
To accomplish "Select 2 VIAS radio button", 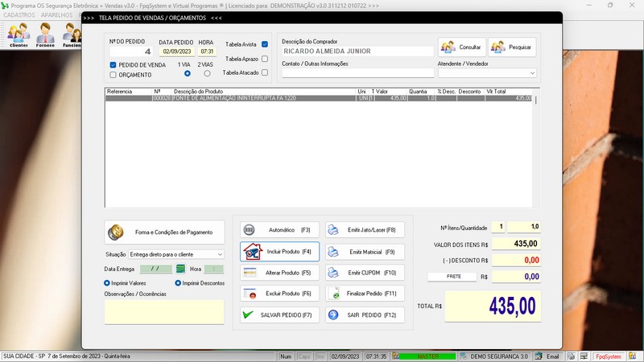I will 207,73.
